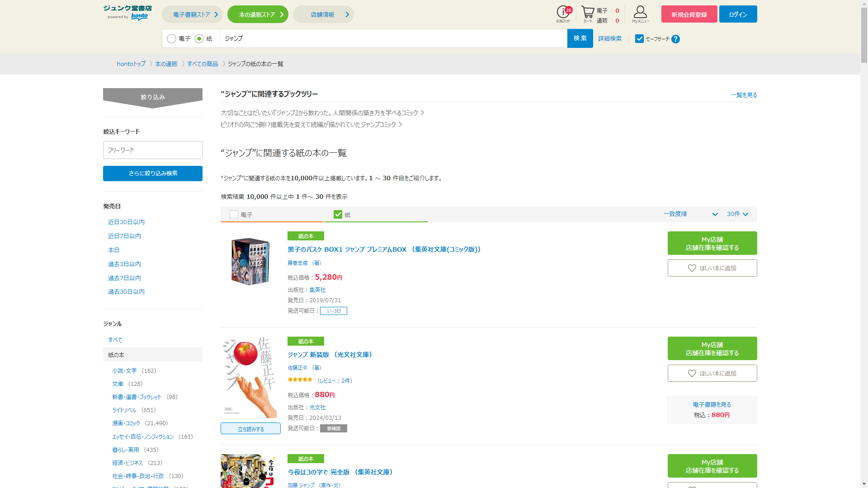This screenshot has height=488, width=868.
Task: Click the safe search help question icon
Action: pyautogui.click(x=675, y=39)
